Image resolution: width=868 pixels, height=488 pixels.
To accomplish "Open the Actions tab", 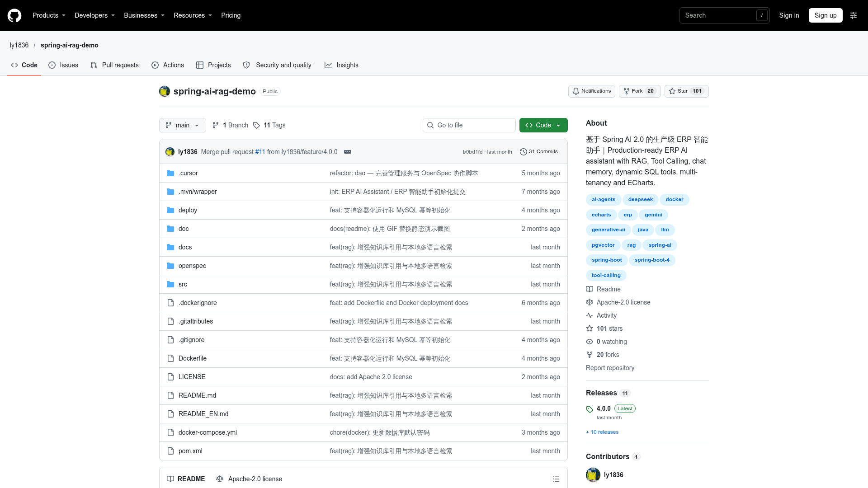I will [168, 65].
